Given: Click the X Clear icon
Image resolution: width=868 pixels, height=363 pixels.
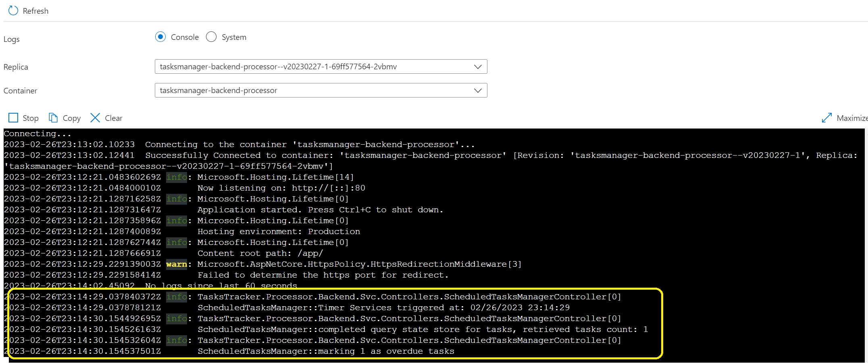Looking at the screenshot, I should tap(95, 118).
